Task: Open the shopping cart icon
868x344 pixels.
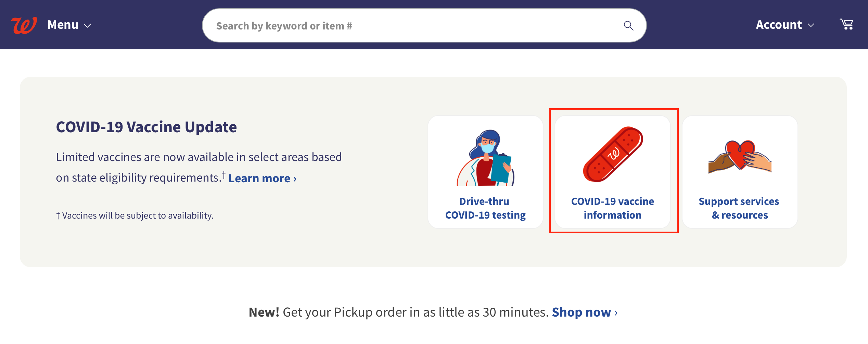Action: tap(846, 24)
